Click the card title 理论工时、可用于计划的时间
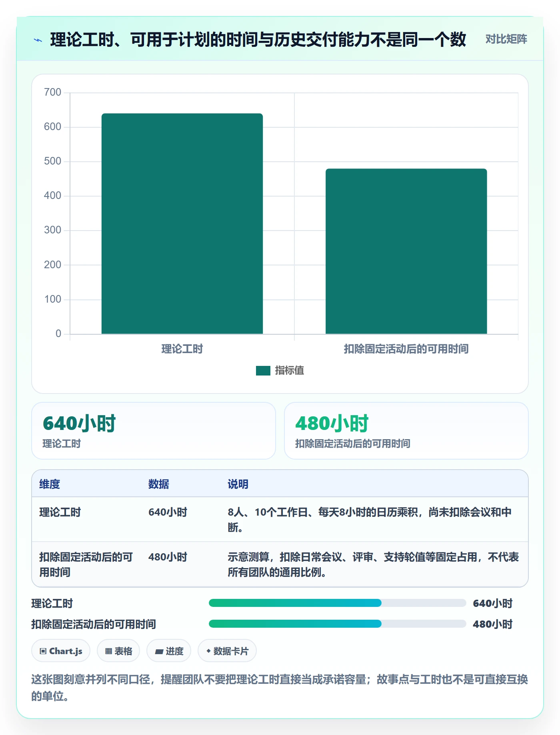The width and height of the screenshot is (560, 735). [258, 40]
